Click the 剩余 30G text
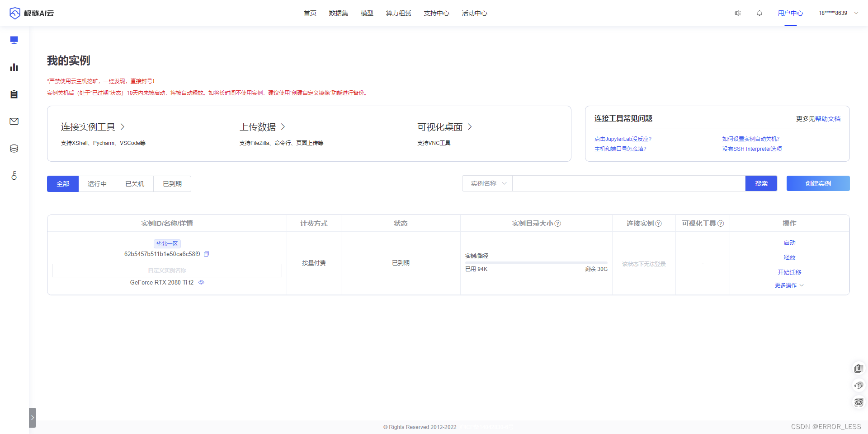Image resolution: width=868 pixels, height=434 pixels. tap(596, 269)
